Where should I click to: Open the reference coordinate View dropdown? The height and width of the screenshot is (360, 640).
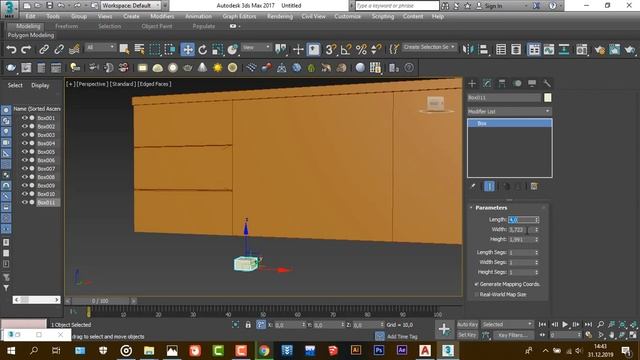(256, 48)
